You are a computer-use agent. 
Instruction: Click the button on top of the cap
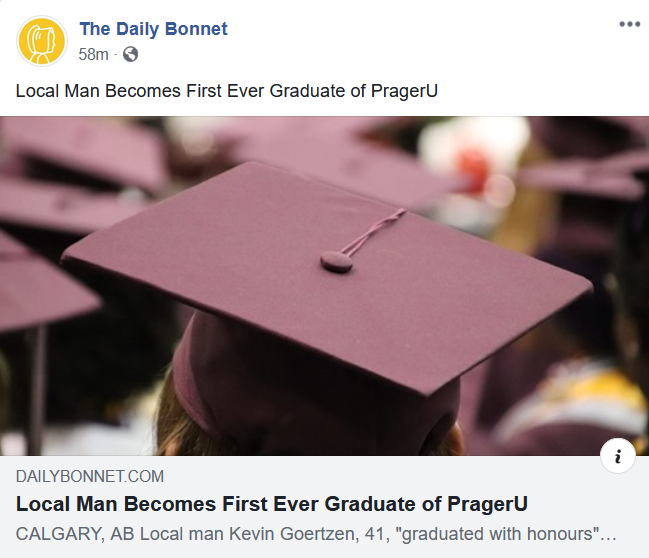337,262
